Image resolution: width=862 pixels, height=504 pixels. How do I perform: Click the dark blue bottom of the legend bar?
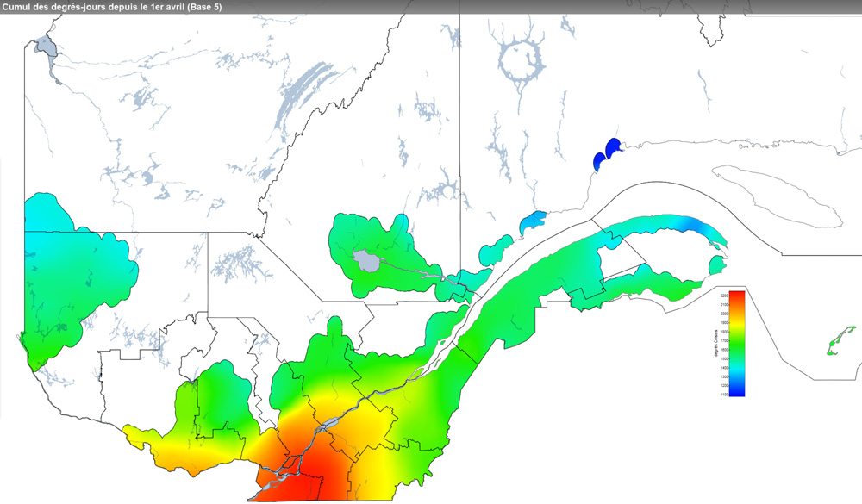click(x=738, y=391)
